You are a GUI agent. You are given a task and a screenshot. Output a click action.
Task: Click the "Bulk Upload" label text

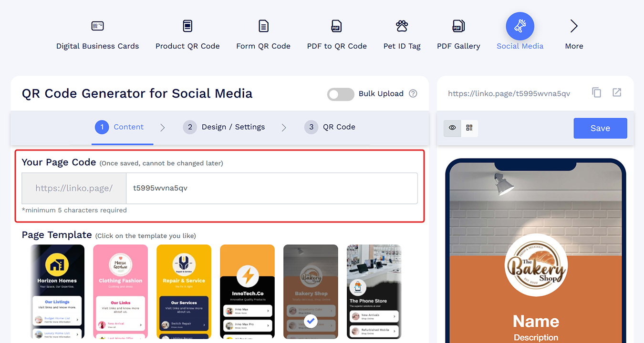(x=381, y=93)
